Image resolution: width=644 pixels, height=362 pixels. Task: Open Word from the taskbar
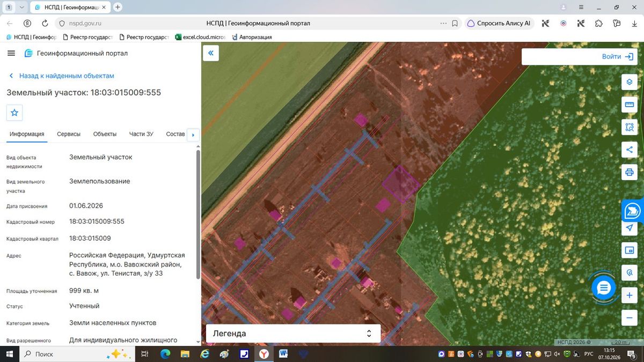pos(283,354)
